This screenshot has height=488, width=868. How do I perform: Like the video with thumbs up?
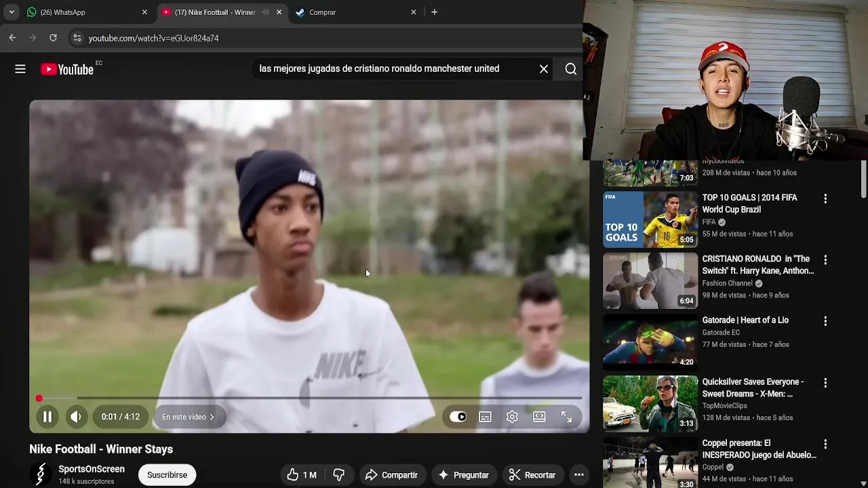click(301, 475)
